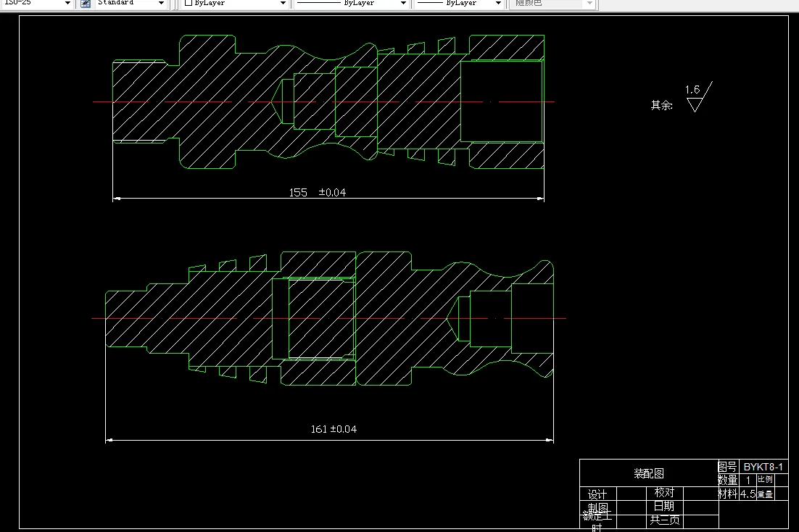Select the 重量 label in title block

click(x=765, y=494)
